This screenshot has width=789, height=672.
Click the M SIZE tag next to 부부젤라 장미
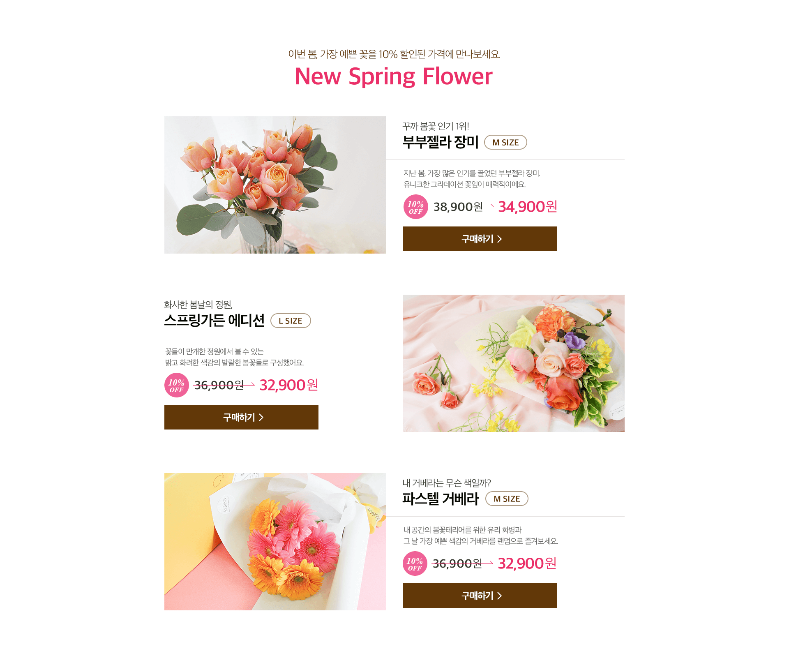coord(505,142)
